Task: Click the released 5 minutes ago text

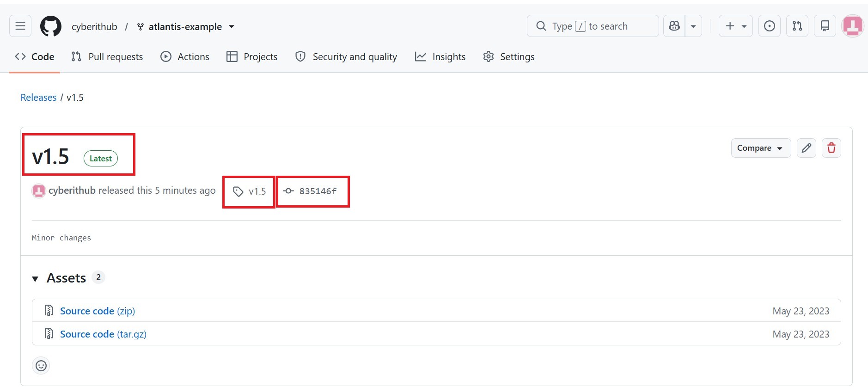Action: coord(157,190)
